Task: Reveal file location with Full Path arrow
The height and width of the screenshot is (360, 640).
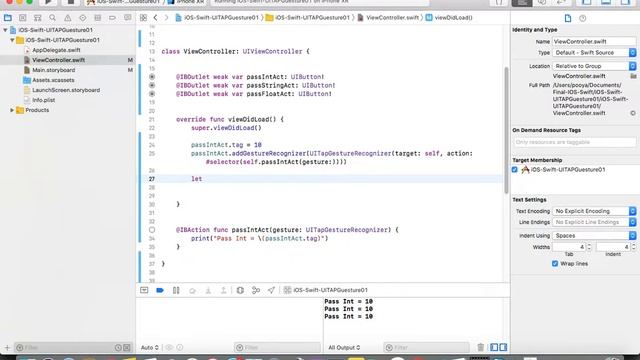Action: (633, 113)
